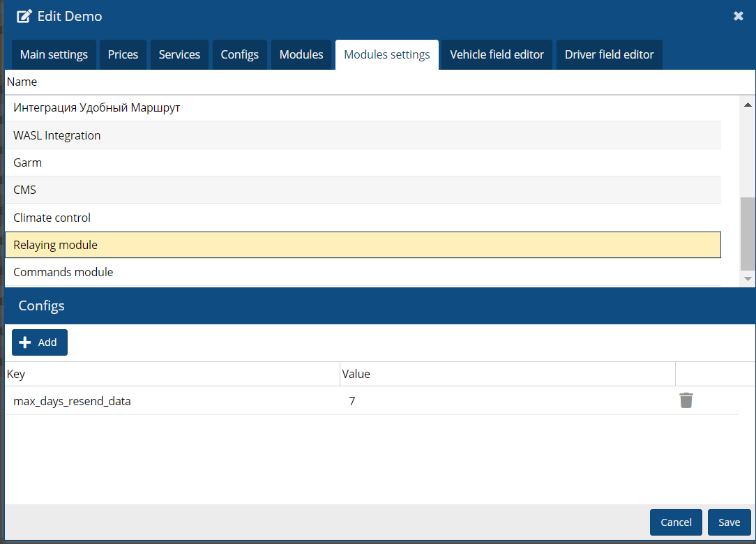
Task: Click the Add config button
Action: coord(40,342)
